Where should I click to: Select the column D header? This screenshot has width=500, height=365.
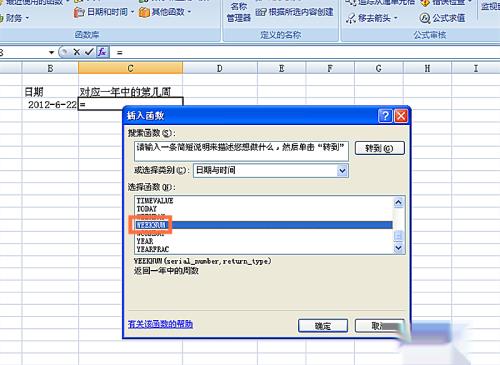220,68
